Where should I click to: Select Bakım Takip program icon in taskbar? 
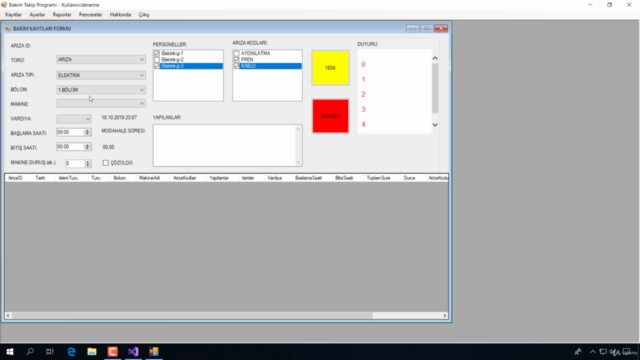[154, 351]
